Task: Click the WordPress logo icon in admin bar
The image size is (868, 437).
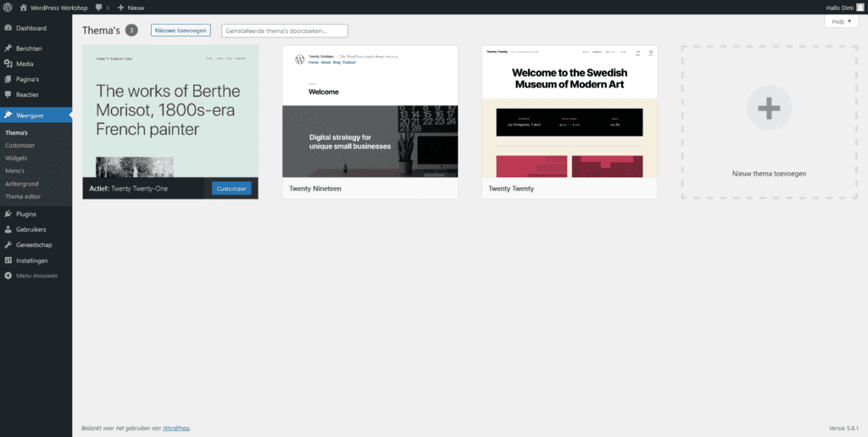Action: tap(8, 8)
